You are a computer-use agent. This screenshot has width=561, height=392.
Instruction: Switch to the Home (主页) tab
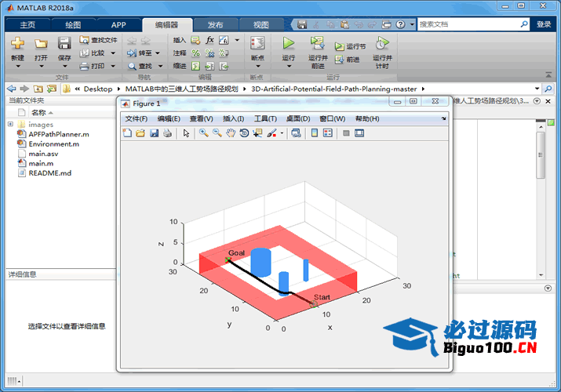[x=27, y=24]
